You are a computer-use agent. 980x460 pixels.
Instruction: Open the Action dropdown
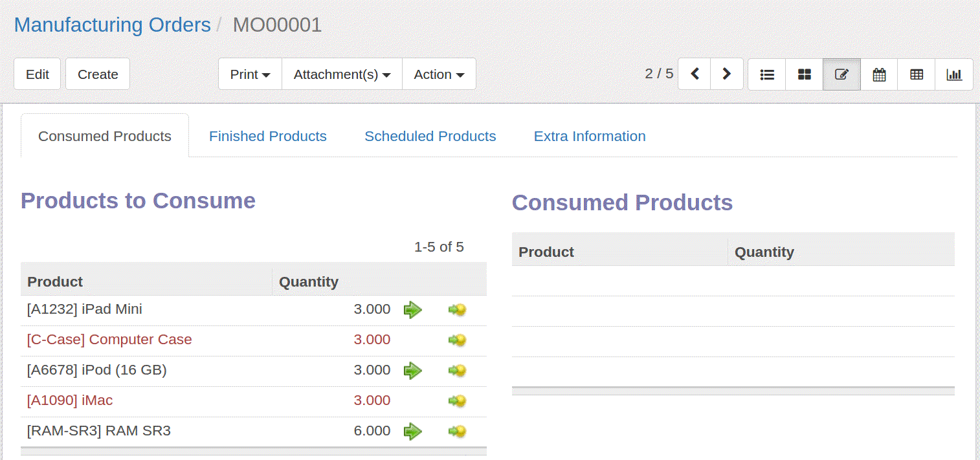click(x=440, y=74)
